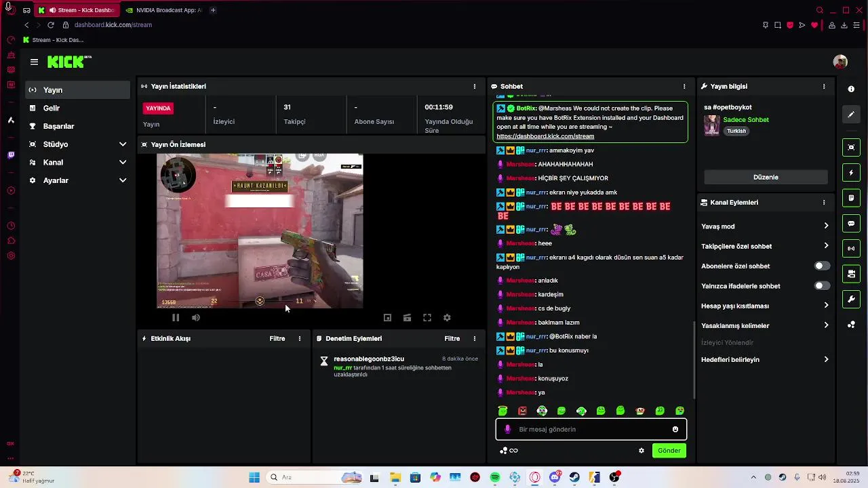Viewport: 868px width, 488px height.
Task: Toggle theater mode on stream preview
Action: [x=407, y=317]
